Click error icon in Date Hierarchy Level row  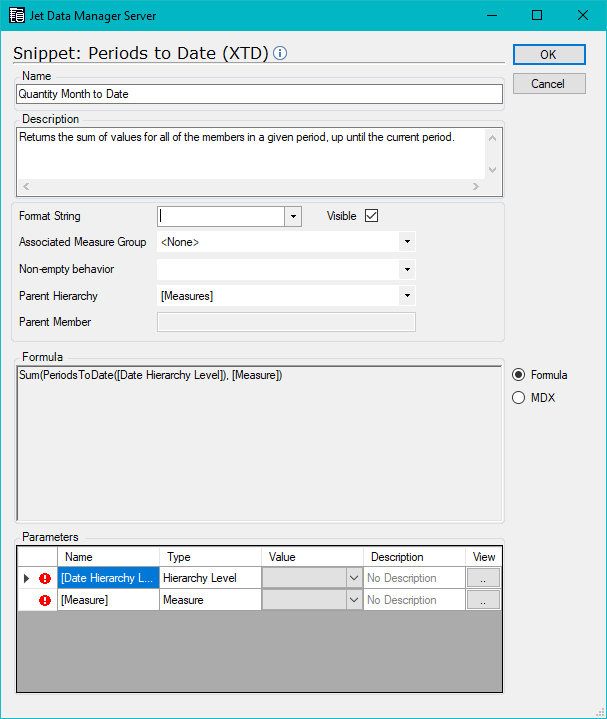click(x=45, y=578)
